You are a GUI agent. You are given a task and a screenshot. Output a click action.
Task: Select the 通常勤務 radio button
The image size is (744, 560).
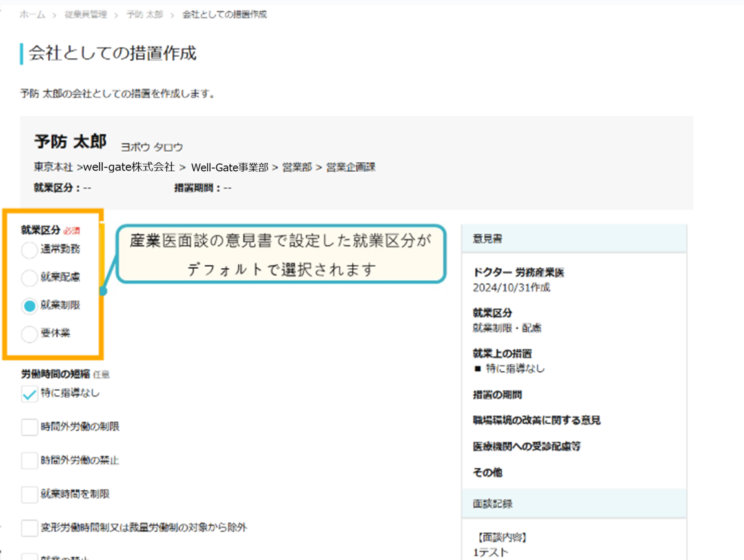(x=29, y=249)
